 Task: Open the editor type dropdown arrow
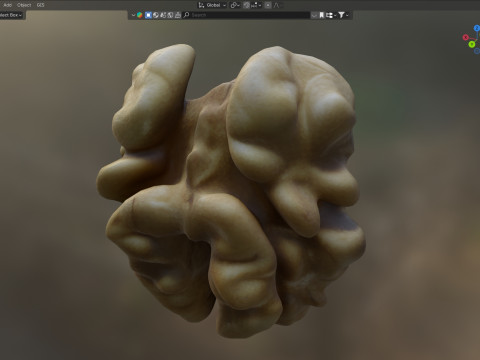coord(133,15)
